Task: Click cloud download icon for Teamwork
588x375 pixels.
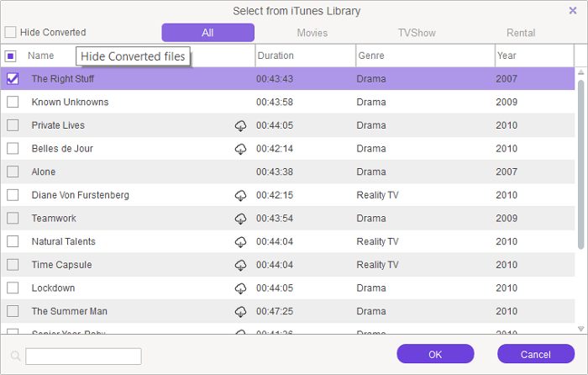Action: (240, 219)
